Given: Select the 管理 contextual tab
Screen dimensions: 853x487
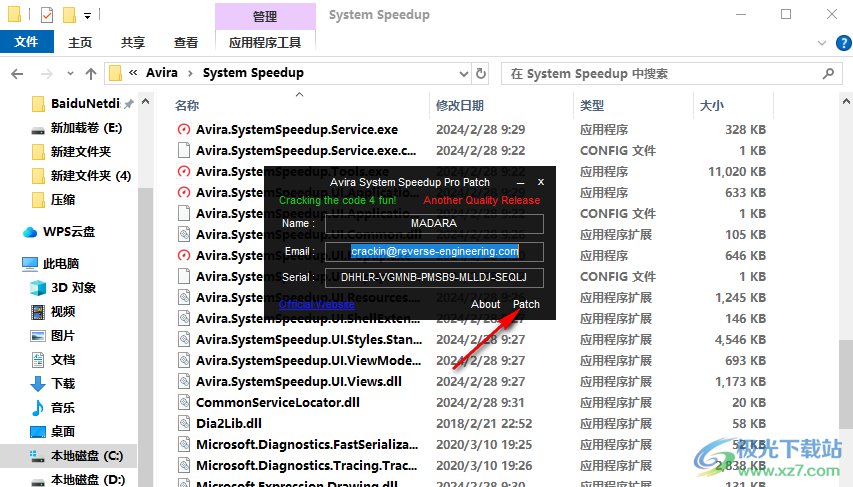Looking at the screenshot, I should point(265,16).
